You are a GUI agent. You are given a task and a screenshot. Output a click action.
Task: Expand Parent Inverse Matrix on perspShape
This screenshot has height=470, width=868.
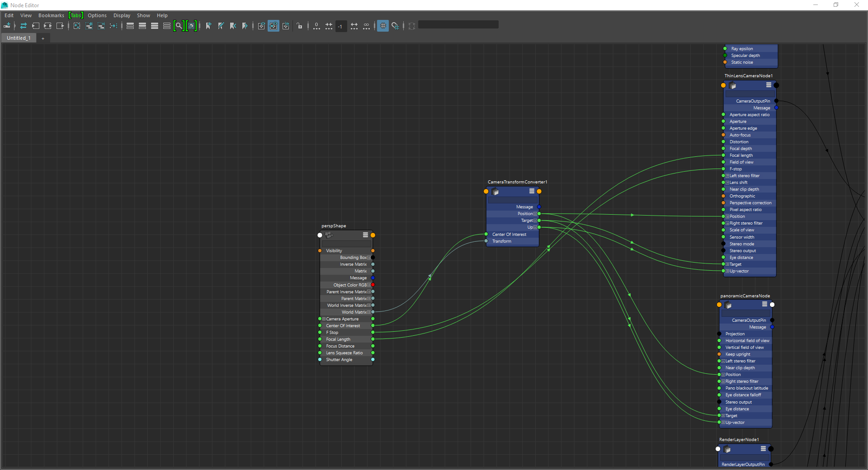(x=369, y=292)
